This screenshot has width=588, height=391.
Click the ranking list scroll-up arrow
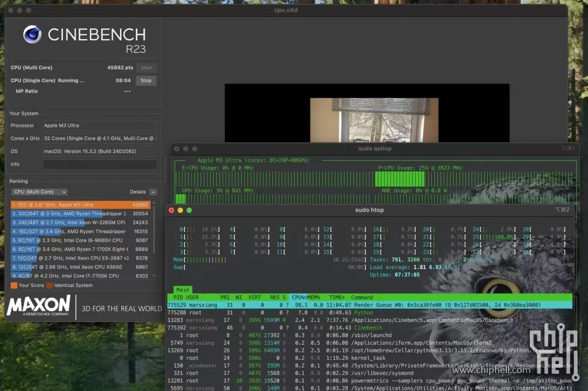pos(154,203)
